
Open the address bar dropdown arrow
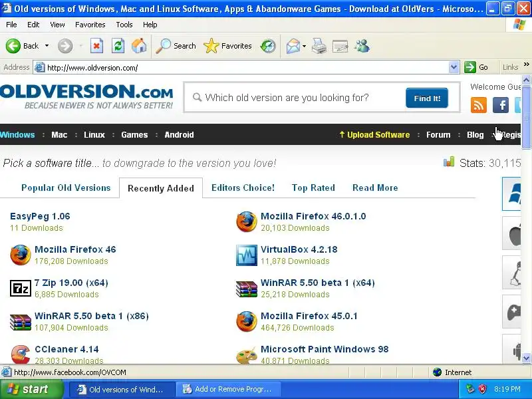coord(454,67)
